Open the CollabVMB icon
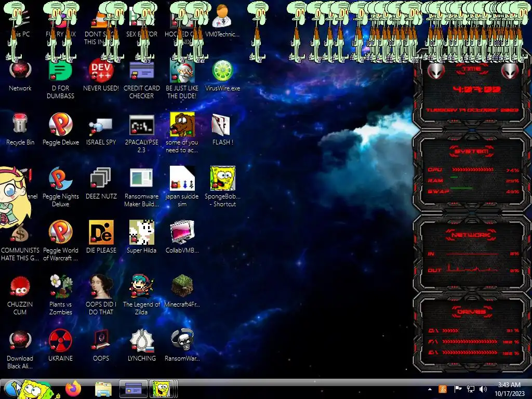The height and width of the screenshot is (399, 532). click(x=182, y=237)
